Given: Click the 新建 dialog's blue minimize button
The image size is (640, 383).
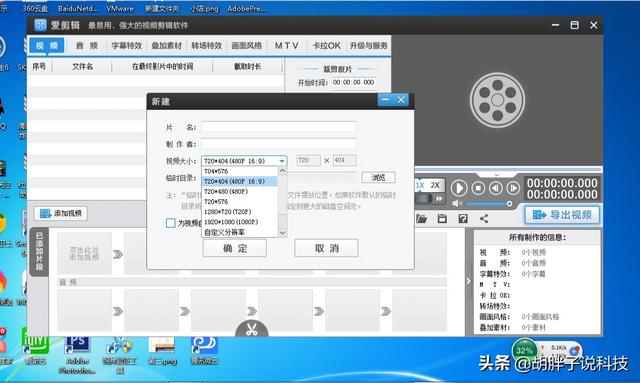Looking at the screenshot, I should (385, 100).
